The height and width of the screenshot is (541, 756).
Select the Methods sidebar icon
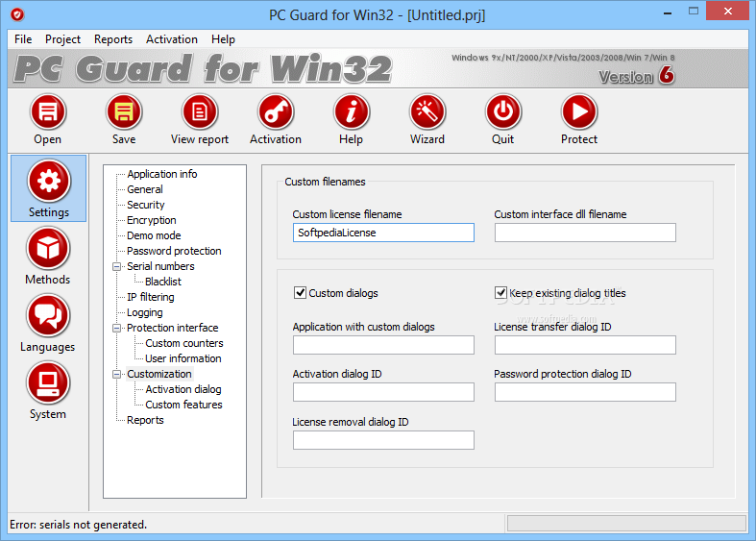[x=48, y=248]
